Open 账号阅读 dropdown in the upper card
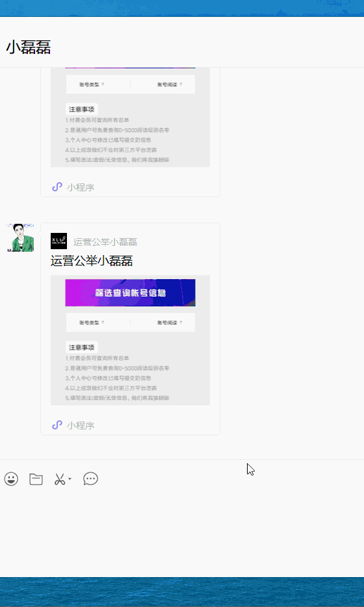 point(170,85)
